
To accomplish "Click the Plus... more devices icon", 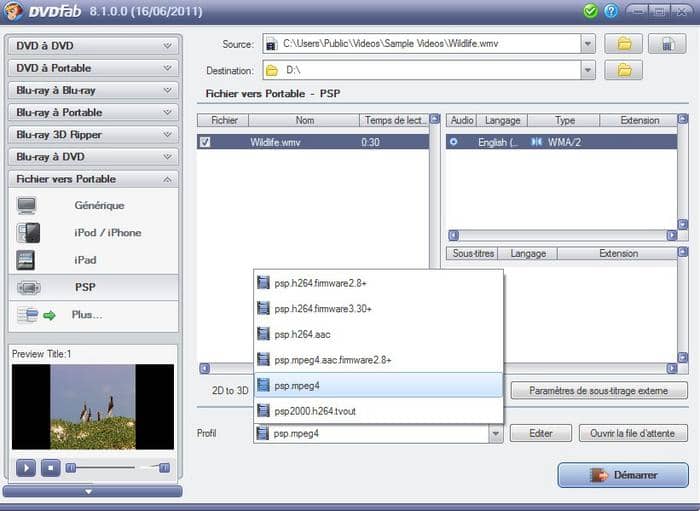I will click(x=36, y=315).
